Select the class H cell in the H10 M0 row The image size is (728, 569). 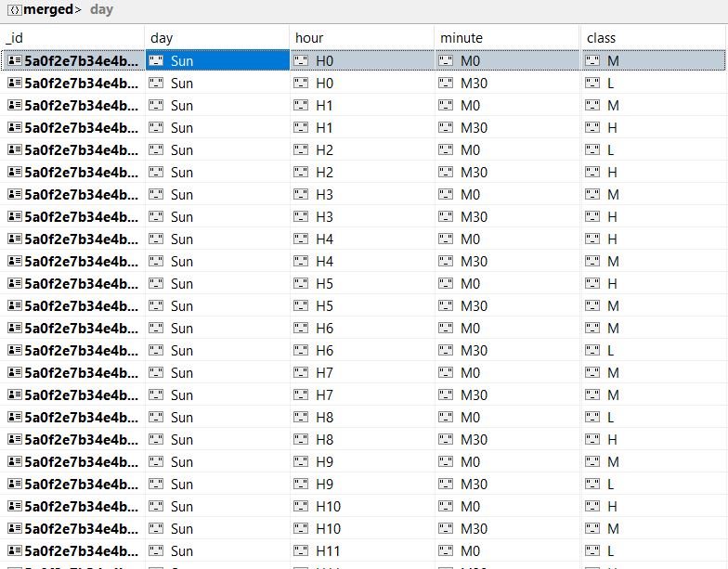(x=654, y=506)
